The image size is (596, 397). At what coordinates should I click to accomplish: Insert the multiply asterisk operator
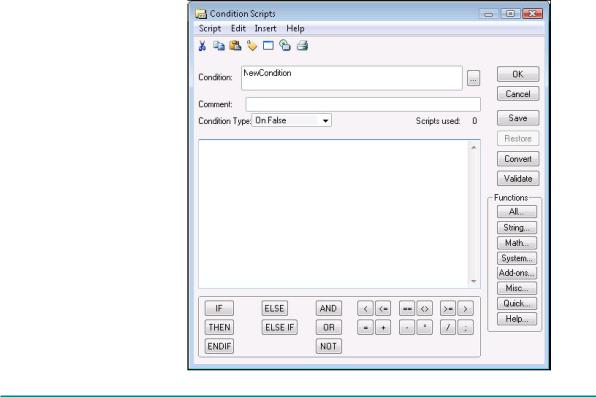pyautogui.click(x=425, y=328)
